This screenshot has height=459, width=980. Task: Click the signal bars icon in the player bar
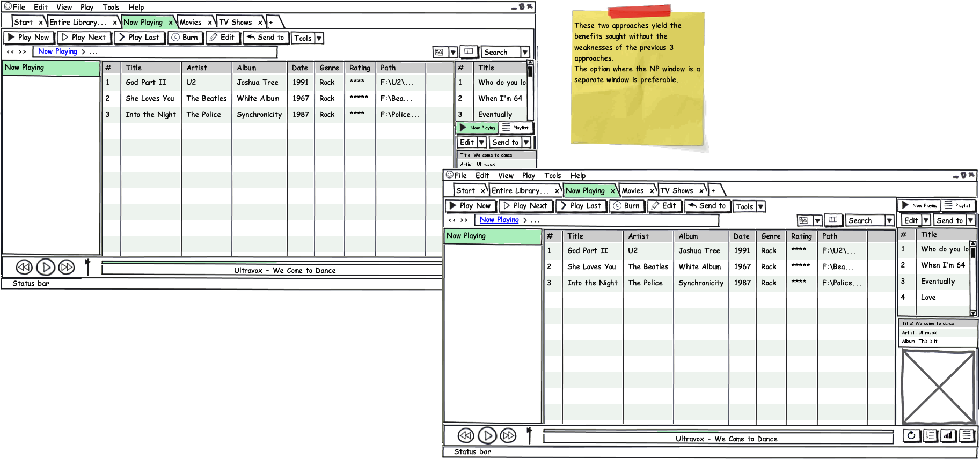[x=948, y=435]
